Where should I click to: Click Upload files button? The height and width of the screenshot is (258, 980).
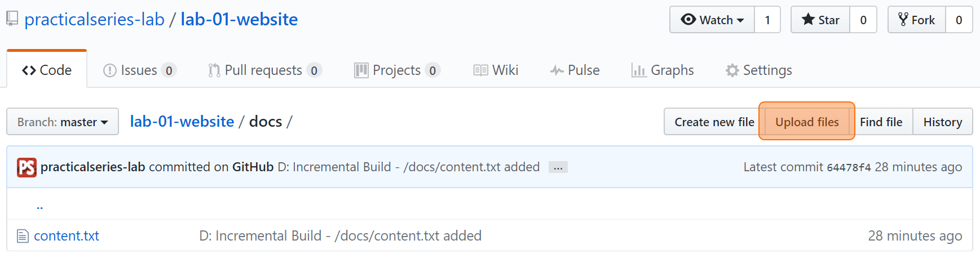(x=807, y=122)
